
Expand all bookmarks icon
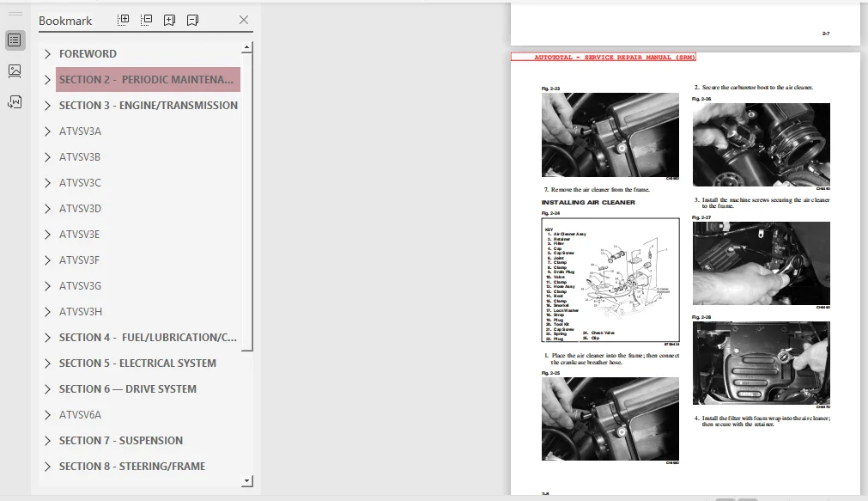pos(124,20)
